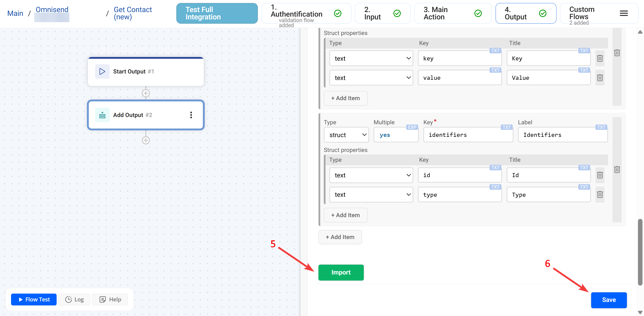This screenshot has width=644, height=316.
Task: Run the Flow Test
Action: [x=34, y=299]
